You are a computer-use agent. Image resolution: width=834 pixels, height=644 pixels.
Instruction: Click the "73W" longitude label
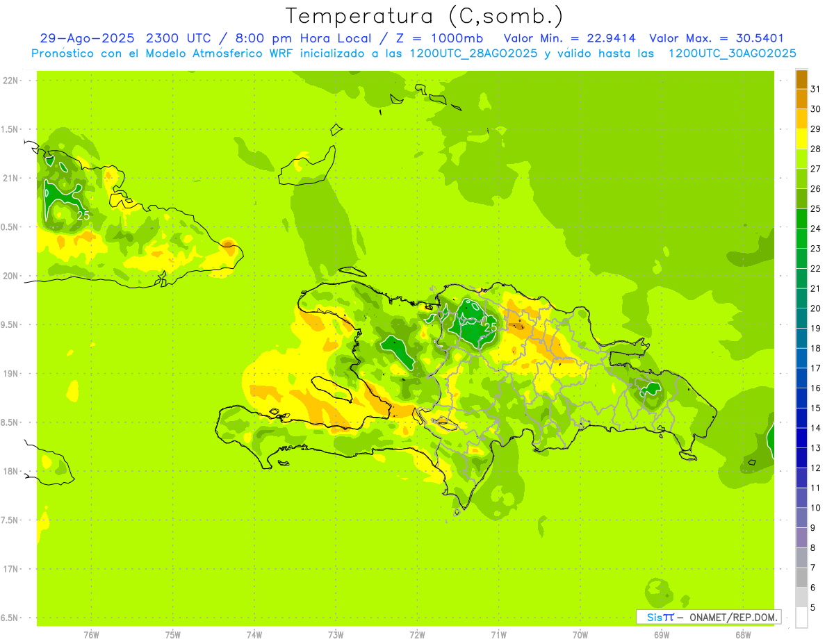tap(336, 635)
